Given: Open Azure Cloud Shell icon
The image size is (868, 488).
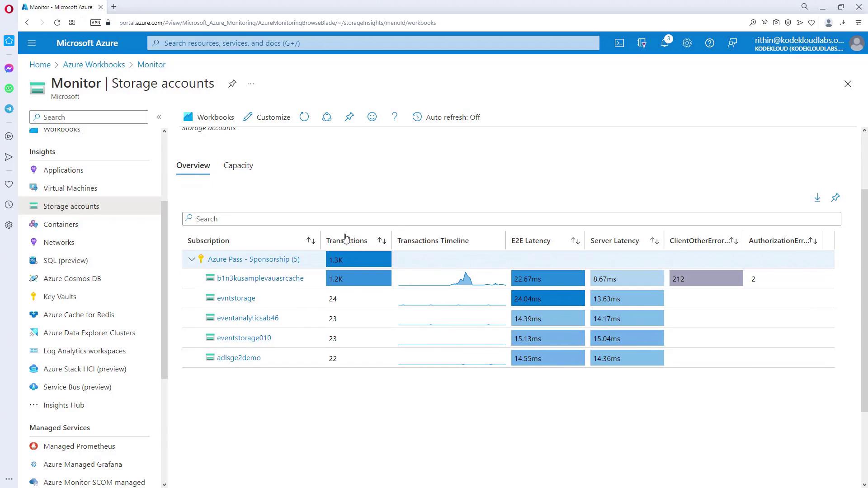Looking at the screenshot, I should (x=619, y=43).
